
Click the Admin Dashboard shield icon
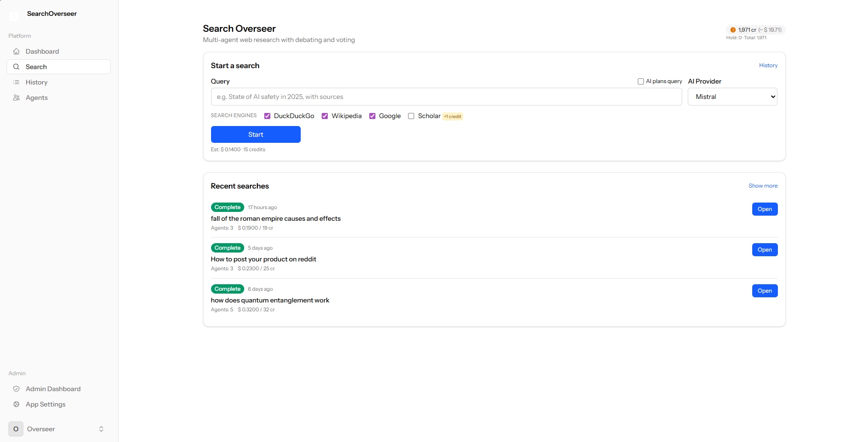tap(16, 389)
